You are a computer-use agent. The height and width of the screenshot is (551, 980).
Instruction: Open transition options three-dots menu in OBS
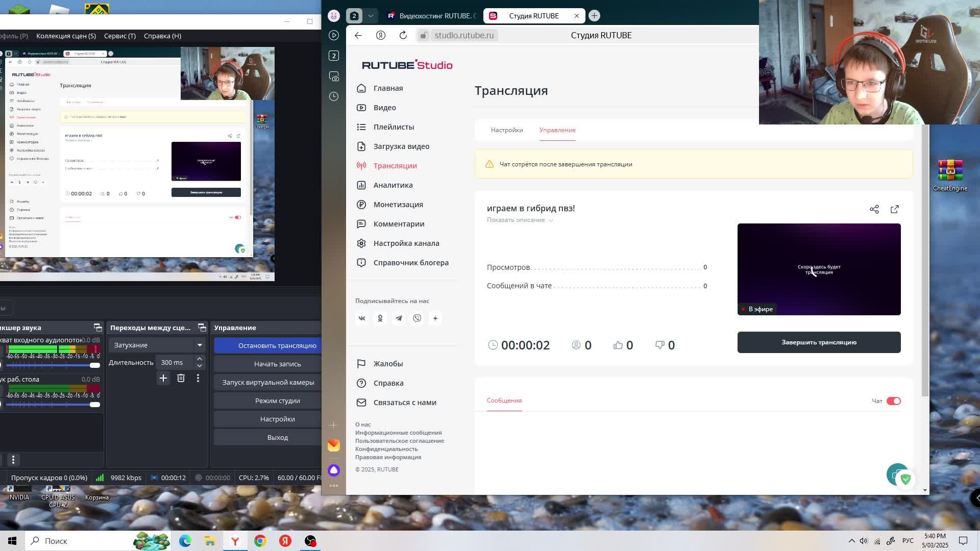tap(198, 378)
